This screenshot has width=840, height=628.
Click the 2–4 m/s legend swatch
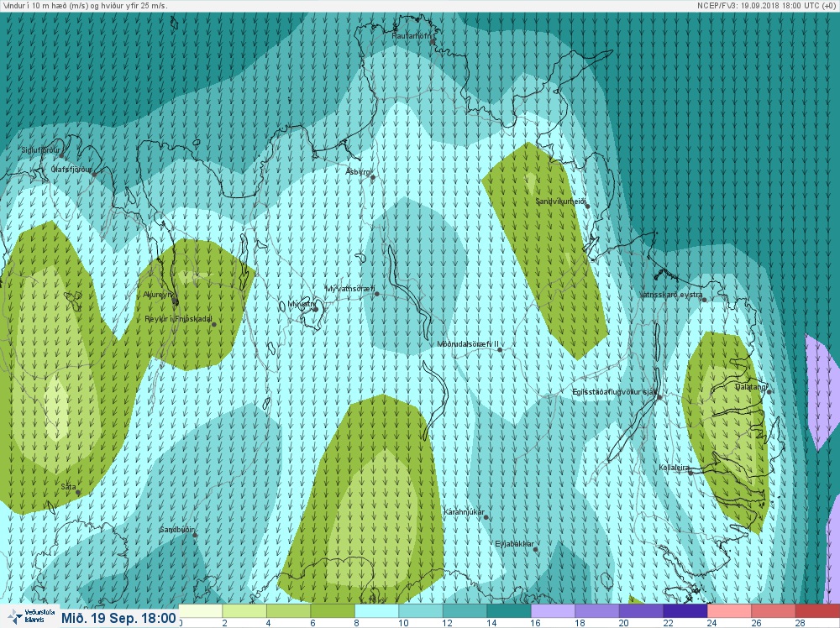244,611
